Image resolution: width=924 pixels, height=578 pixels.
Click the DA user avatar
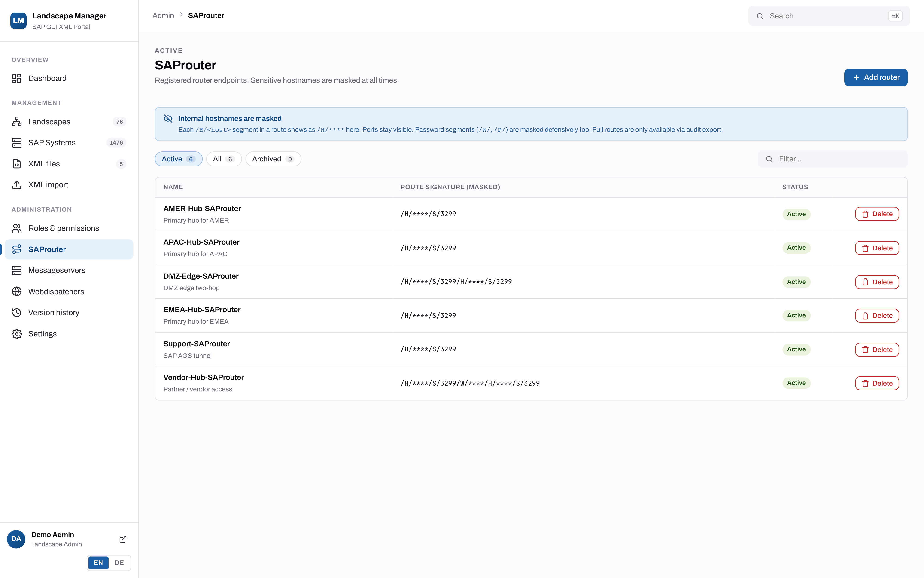coord(16,539)
